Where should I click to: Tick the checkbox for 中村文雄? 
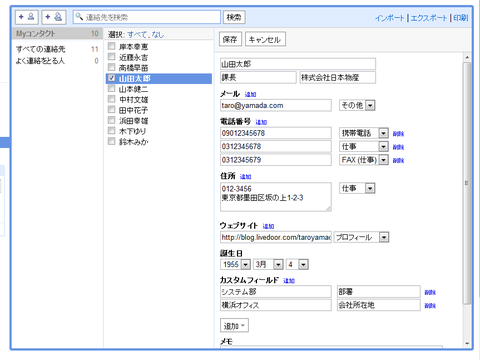point(111,99)
